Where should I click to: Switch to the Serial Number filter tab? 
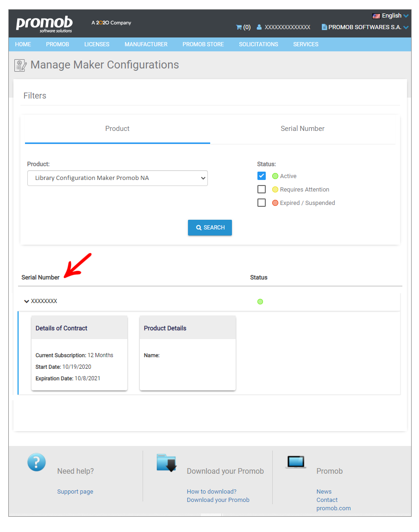point(302,129)
